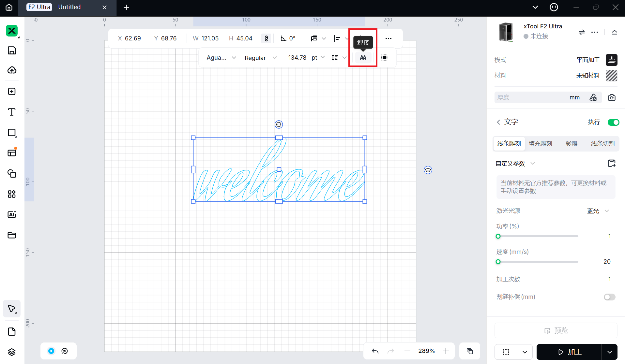Switch to the 填充雕刻 tab

tap(540, 144)
